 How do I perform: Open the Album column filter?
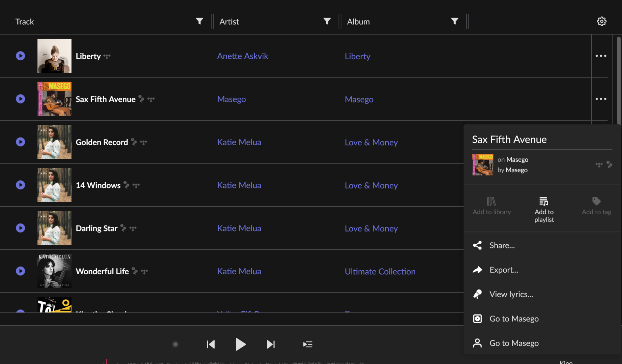[454, 21]
